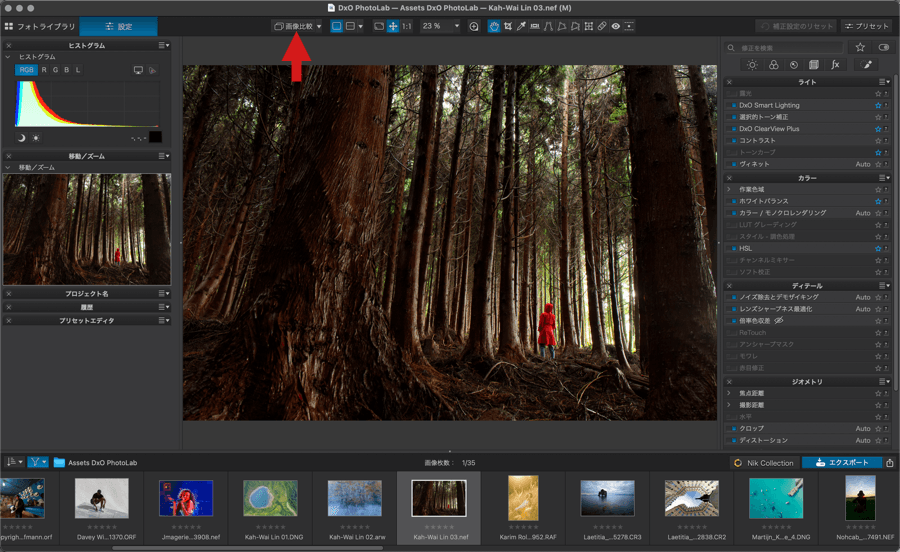
Task: Activate the Crop tool in toolbar
Action: pyautogui.click(x=508, y=26)
